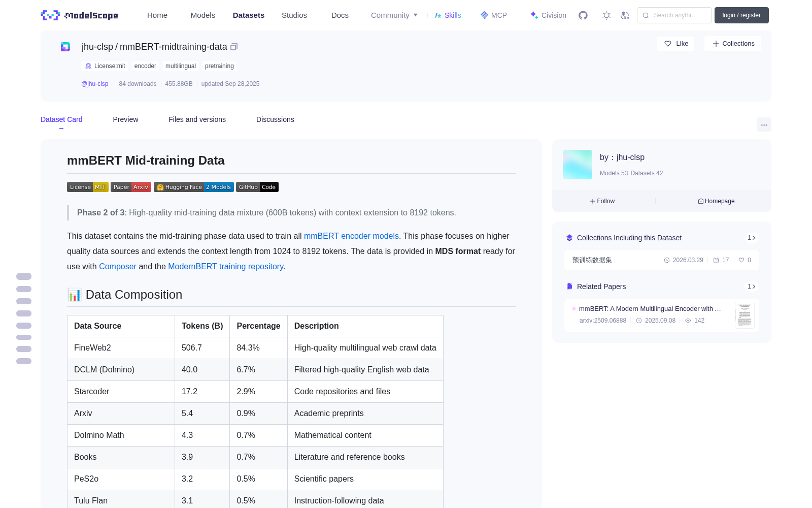Click the 84.3% percentage cell
The height and width of the screenshot is (508, 812).
click(x=259, y=348)
